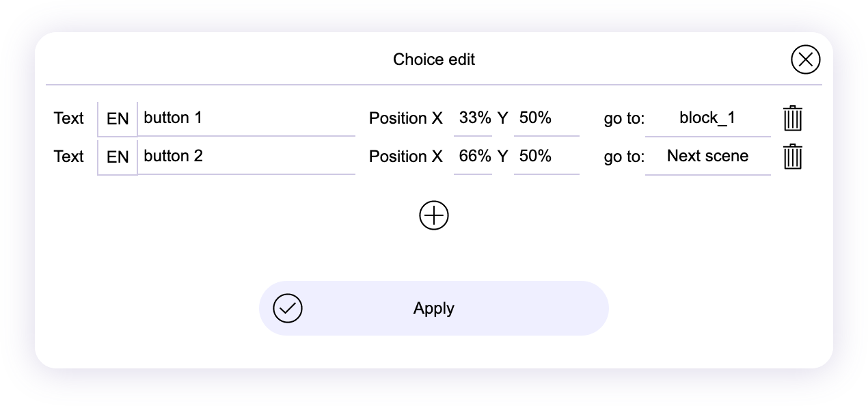This screenshot has width=868, height=406.
Task: Edit the 'button 1' text field
Action: [x=246, y=118]
